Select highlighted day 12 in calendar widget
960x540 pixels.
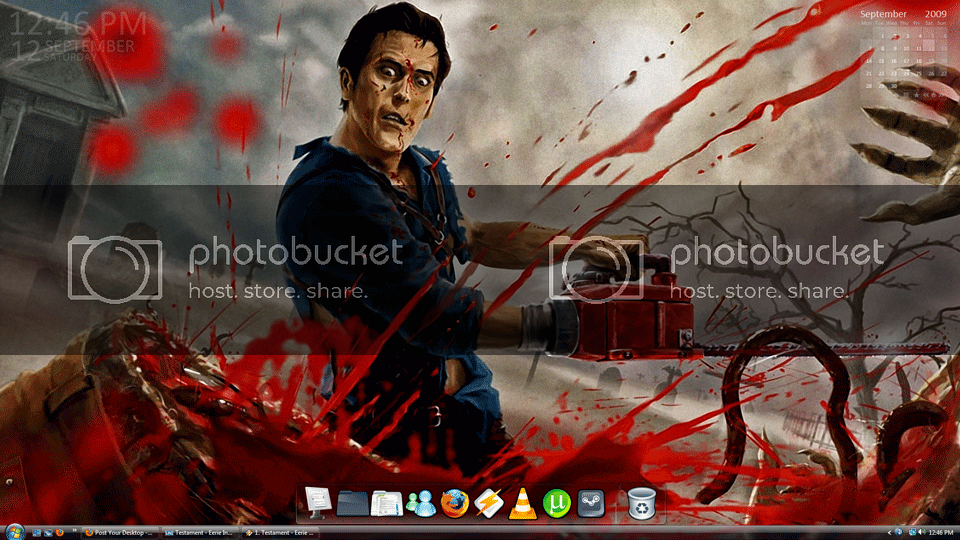929,45
